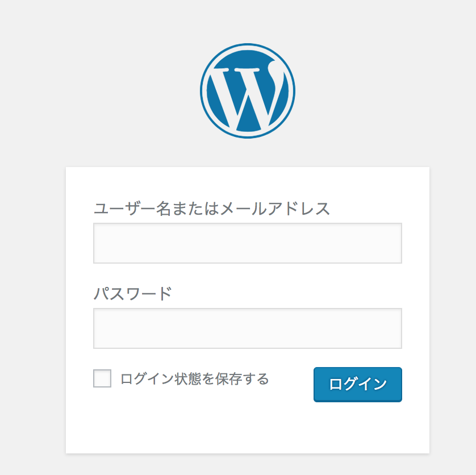Activate the second text field of login form
This screenshot has height=475, width=476.
point(248,328)
